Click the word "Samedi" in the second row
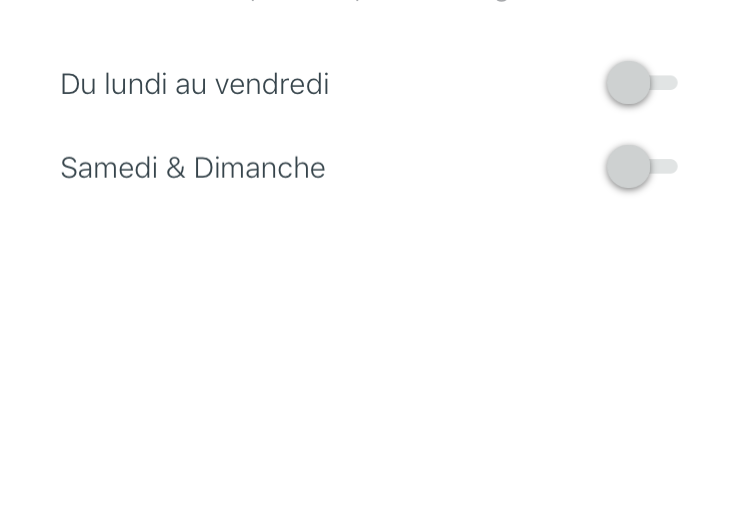This screenshot has width=750, height=525. pos(108,168)
